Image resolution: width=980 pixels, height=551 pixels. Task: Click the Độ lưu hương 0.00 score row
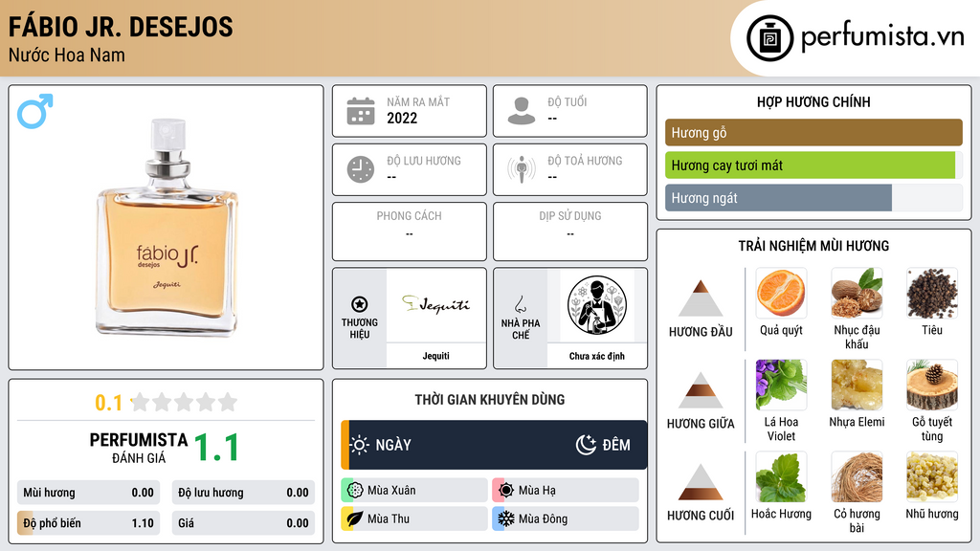click(243, 493)
